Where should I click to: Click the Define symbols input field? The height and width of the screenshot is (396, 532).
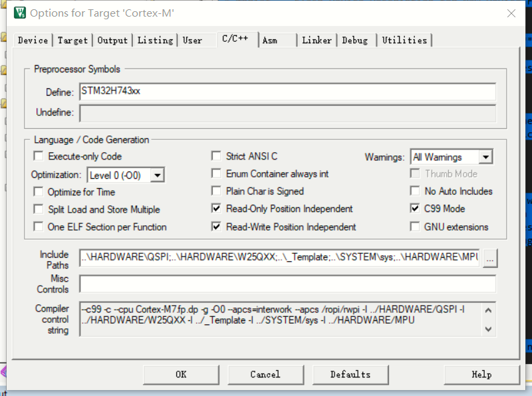click(x=287, y=92)
